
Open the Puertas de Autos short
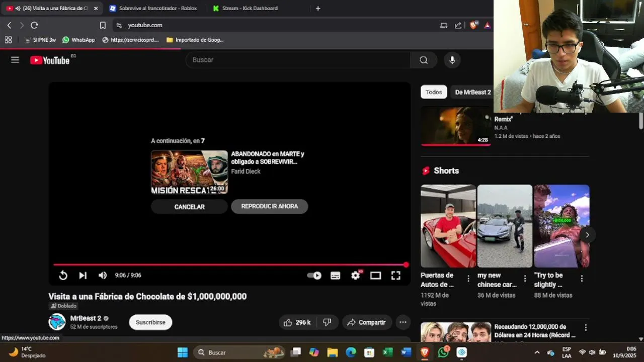point(448,226)
